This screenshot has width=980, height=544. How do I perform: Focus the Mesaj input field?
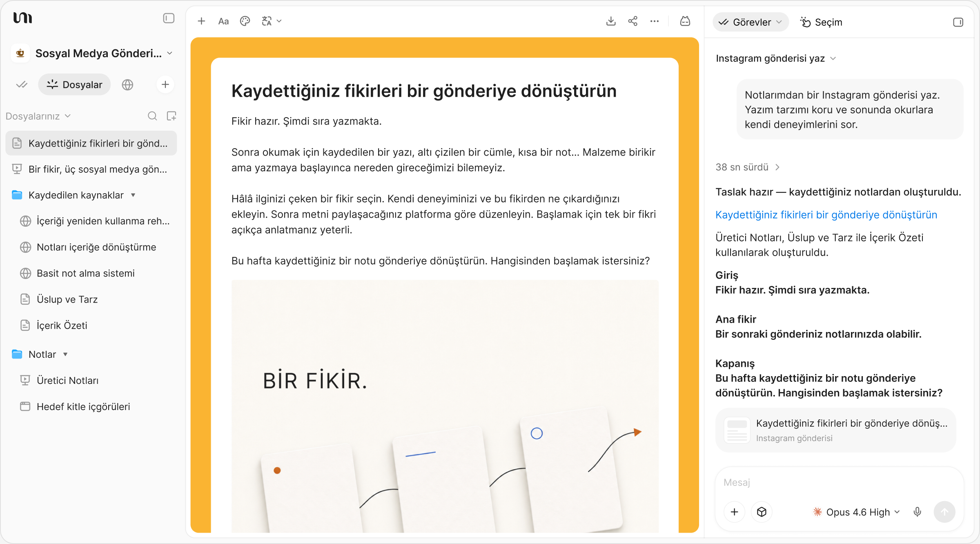click(839, 482)
